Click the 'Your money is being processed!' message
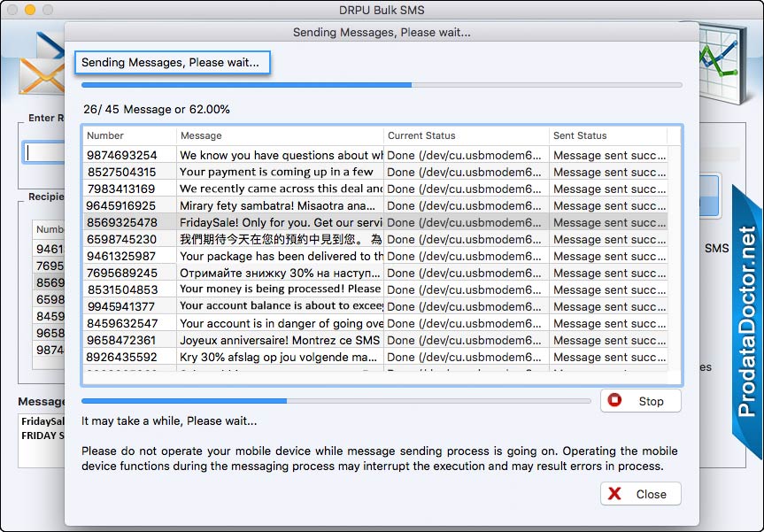This screenshot has height=532, width=764. [x=280, y=289]
